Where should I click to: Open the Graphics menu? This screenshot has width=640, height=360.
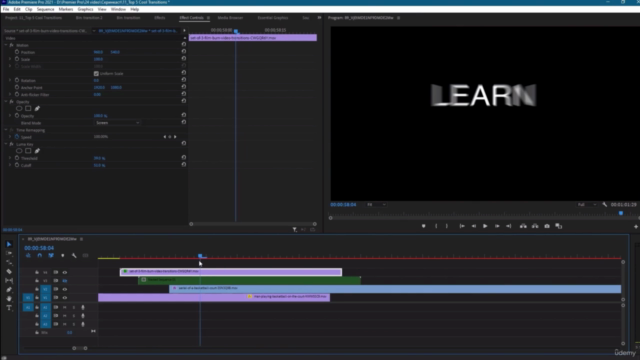(x=85, y=9)
